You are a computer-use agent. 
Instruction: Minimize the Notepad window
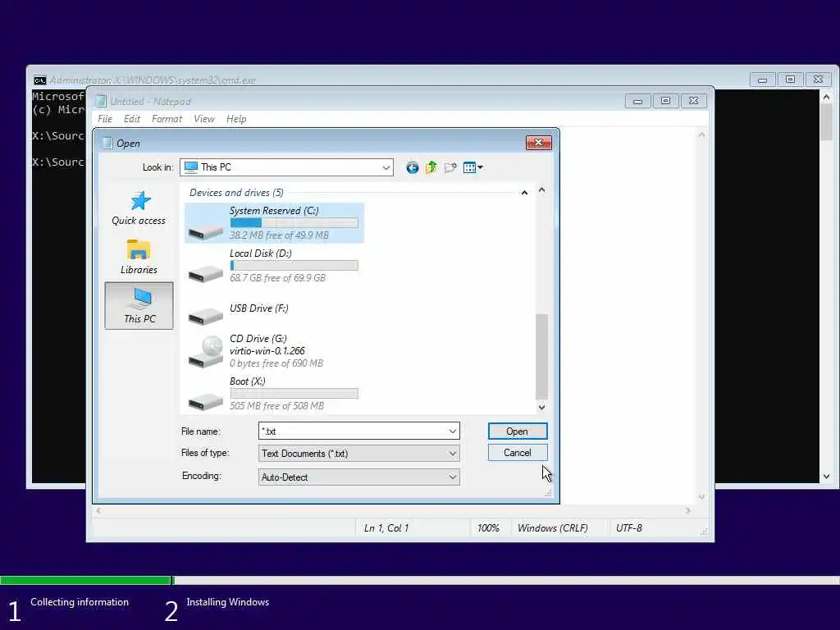pyautogui.click(x=637, y=101)
